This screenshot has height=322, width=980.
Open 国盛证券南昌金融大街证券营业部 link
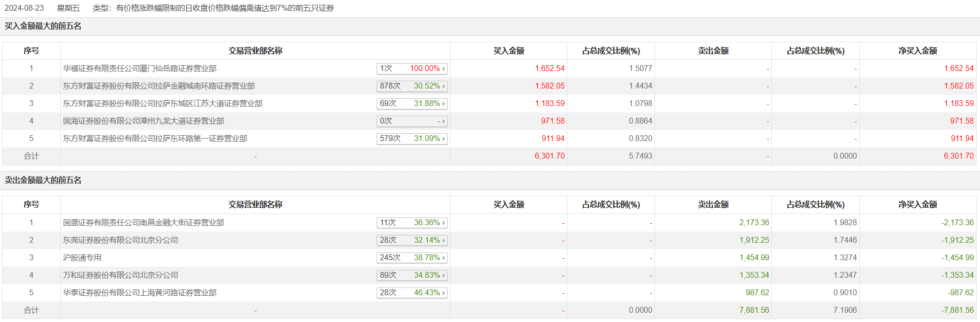[x=144, y=223]
